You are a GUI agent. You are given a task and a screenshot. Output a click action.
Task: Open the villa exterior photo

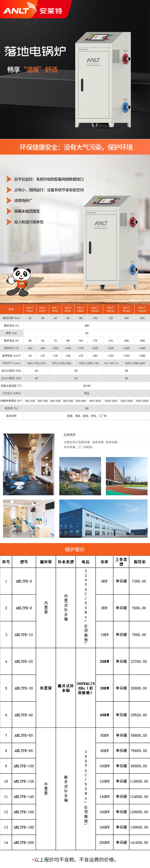pos(80,476)
